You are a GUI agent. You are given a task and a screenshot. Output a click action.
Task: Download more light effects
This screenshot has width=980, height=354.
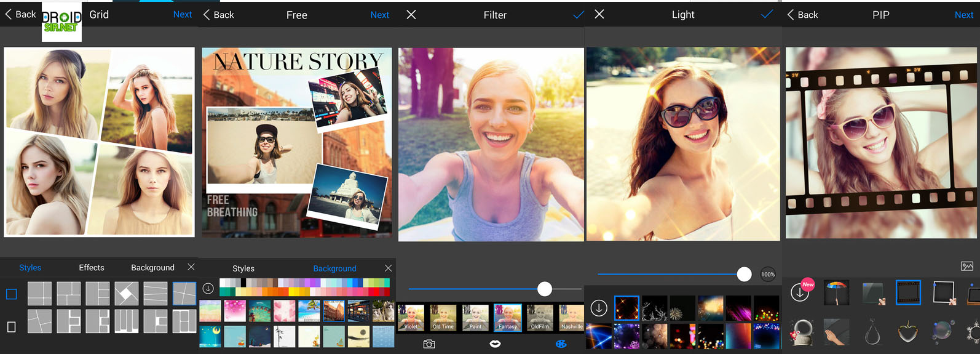pyautogui.click(x=599, y=307)
